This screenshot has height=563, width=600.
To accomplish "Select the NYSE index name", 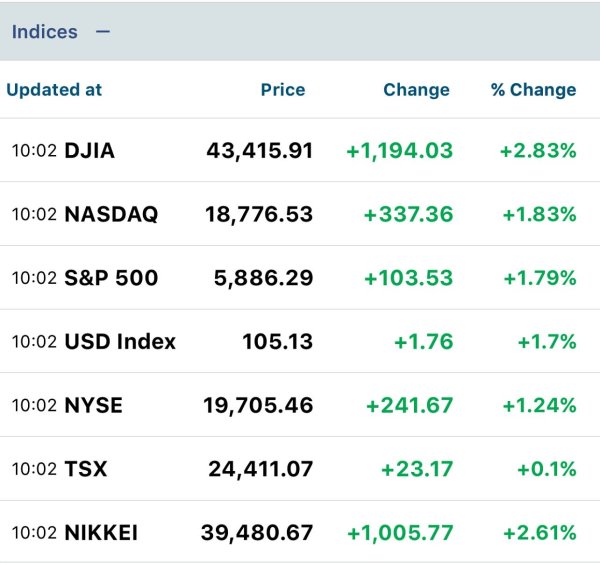I will (x=93, y=406).
